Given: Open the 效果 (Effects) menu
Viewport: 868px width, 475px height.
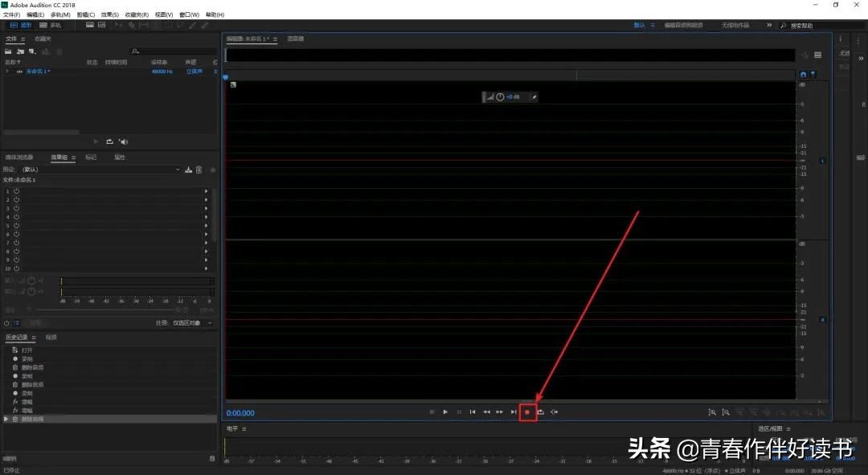Looking at the screenshot, I should [x=108, y=14].
